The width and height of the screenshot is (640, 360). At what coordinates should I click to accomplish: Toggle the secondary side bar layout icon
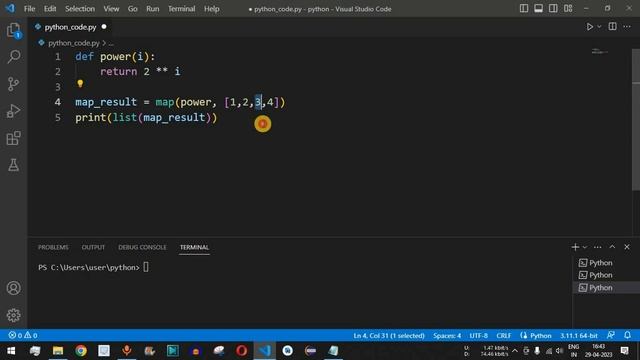click(553, 9)
